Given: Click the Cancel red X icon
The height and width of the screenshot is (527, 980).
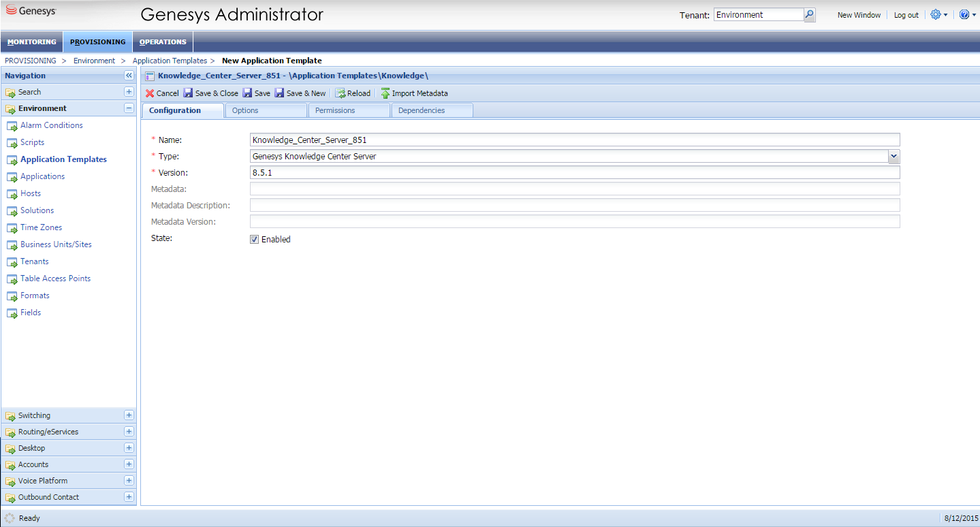Looking at the screenshot, I should coord(150,93).
